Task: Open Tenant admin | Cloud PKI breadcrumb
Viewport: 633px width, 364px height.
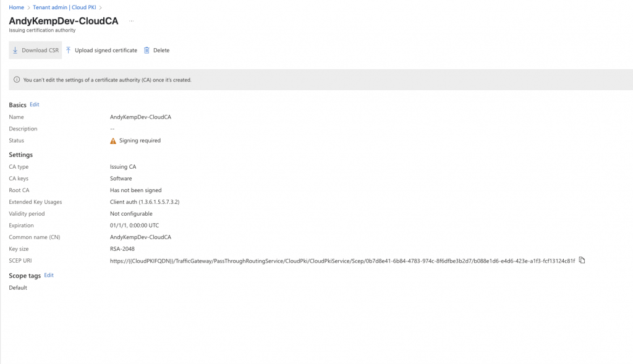Action: [x=65, y=7]
